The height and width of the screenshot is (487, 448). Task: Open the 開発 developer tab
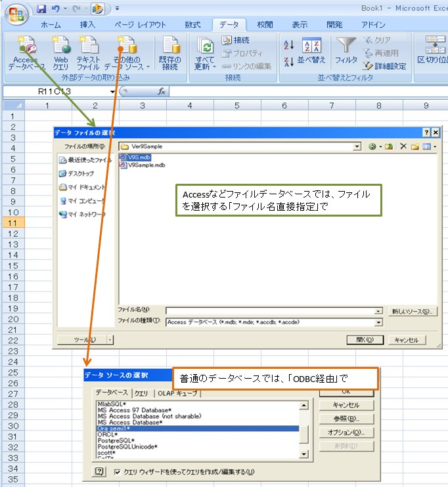pyautogui.click(x=334, y=25)
